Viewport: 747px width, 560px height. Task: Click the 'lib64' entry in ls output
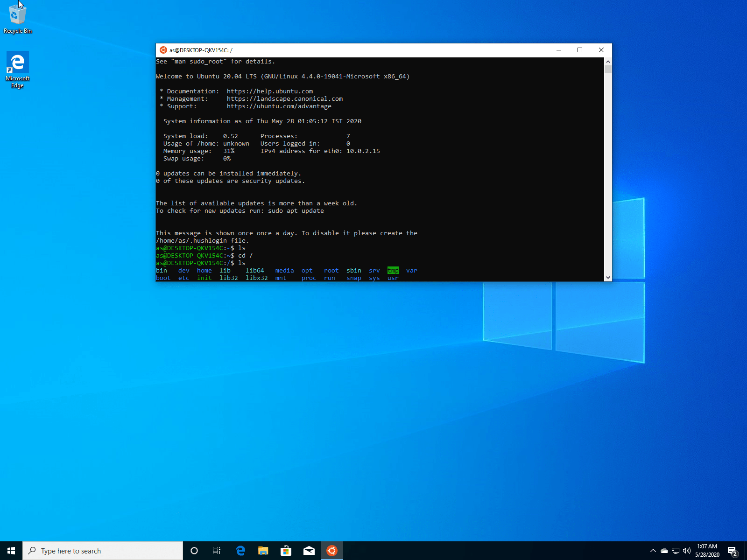click(x=255, y=271)
